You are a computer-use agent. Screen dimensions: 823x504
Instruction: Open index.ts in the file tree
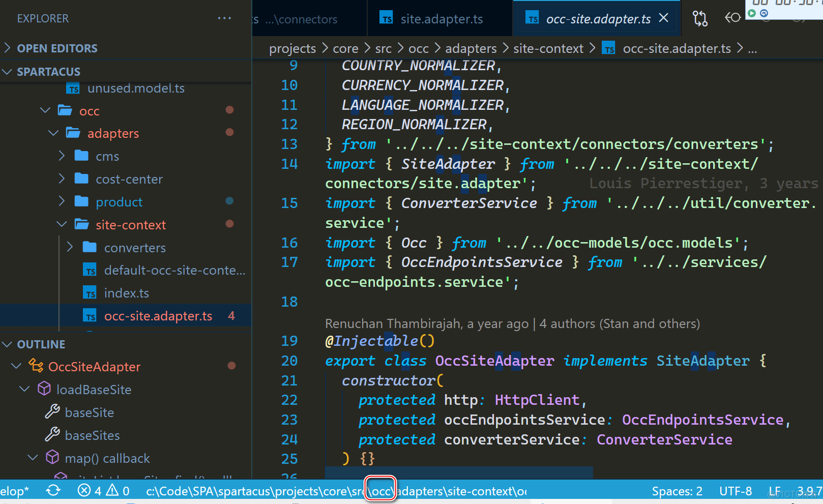(x=126, y=293)
